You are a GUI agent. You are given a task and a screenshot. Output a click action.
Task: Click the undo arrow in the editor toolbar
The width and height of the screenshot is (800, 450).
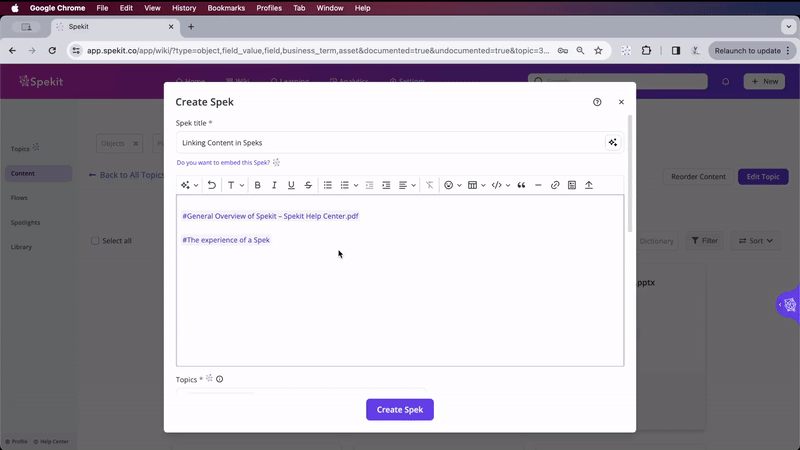[212, 185]
